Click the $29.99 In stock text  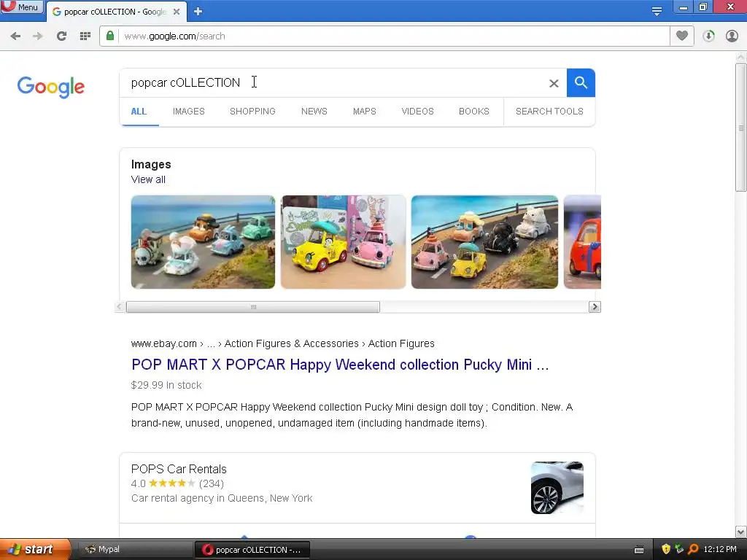(166, 385)
